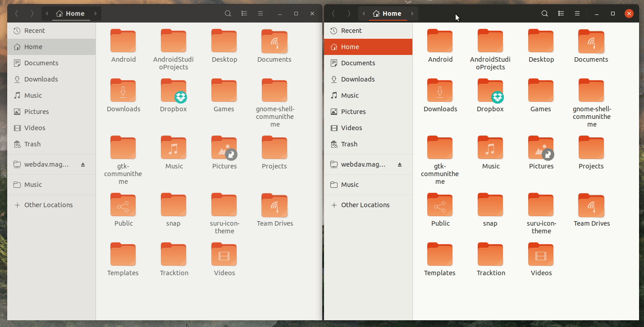Click right path arrow after Home, left window
The image size is (644, 327).
tap(96, 14)
